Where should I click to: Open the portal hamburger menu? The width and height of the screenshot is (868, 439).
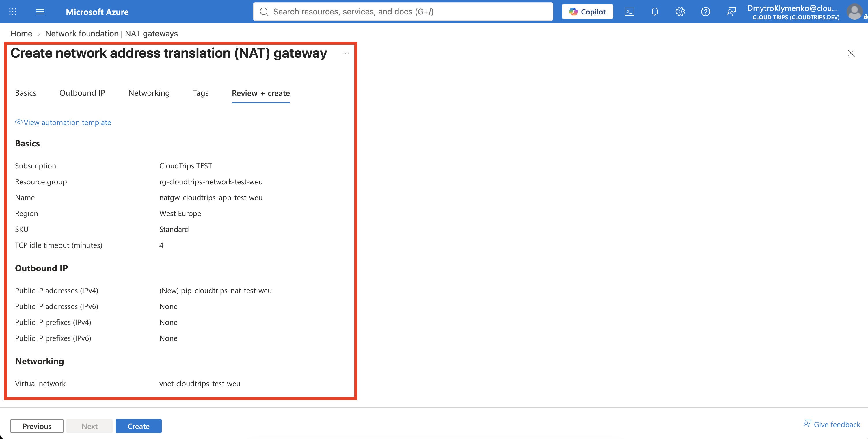[40, 12]
